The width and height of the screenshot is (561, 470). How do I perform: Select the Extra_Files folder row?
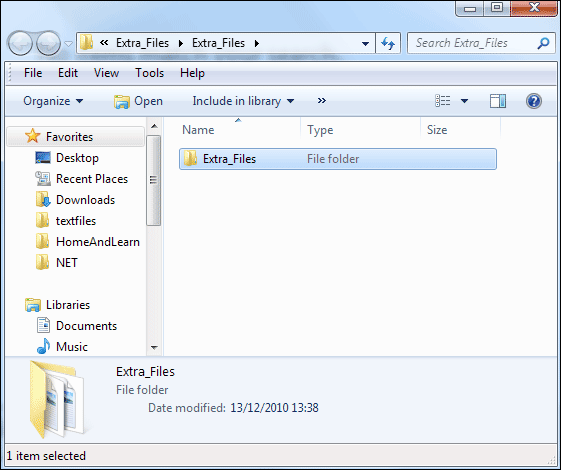click(x=338, y=159)
